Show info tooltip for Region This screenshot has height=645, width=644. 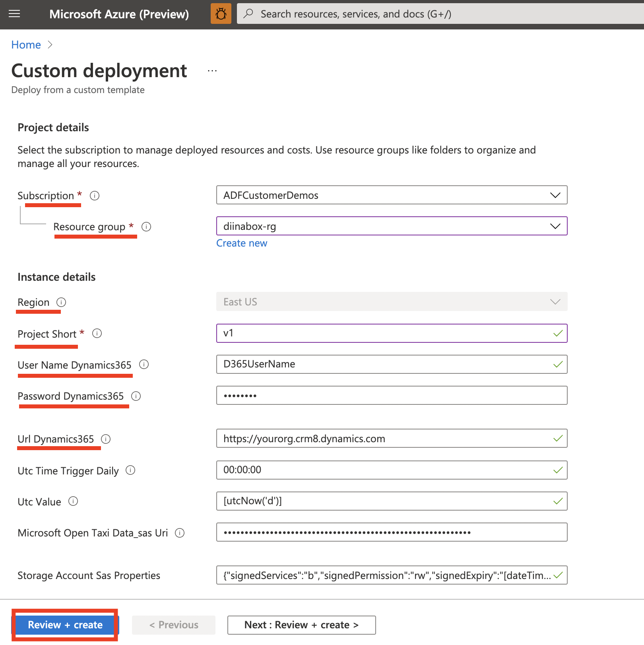(61, 302)
